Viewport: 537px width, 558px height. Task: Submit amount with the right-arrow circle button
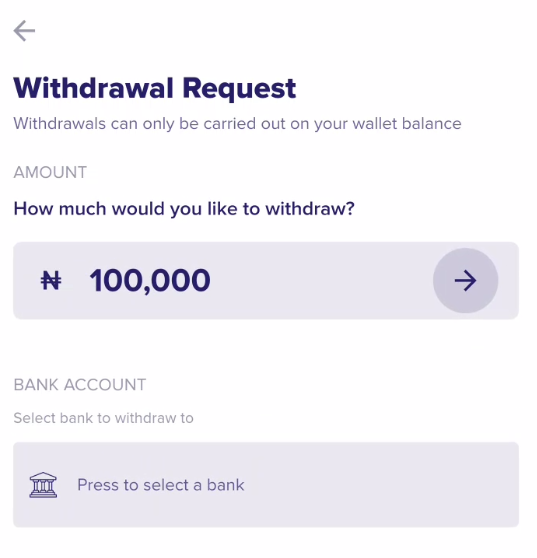tap(465, 280)
